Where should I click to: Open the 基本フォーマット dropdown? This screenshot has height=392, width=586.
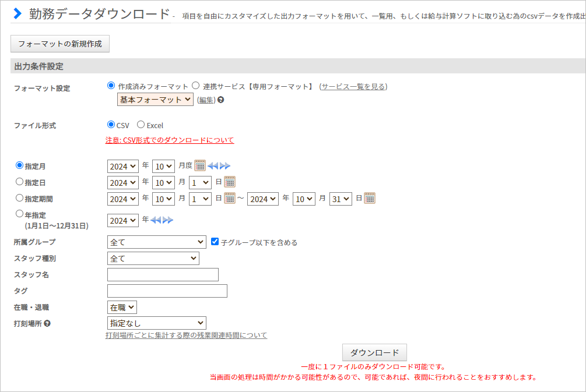pyautogui.click(x=155, y=100)
